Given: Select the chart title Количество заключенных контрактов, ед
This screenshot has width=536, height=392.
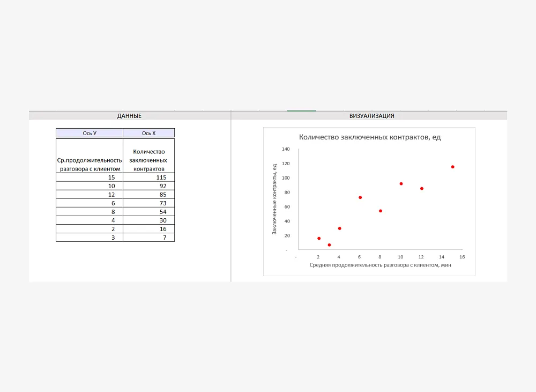Looking at the screenshot, I should [x=369, y=137].
